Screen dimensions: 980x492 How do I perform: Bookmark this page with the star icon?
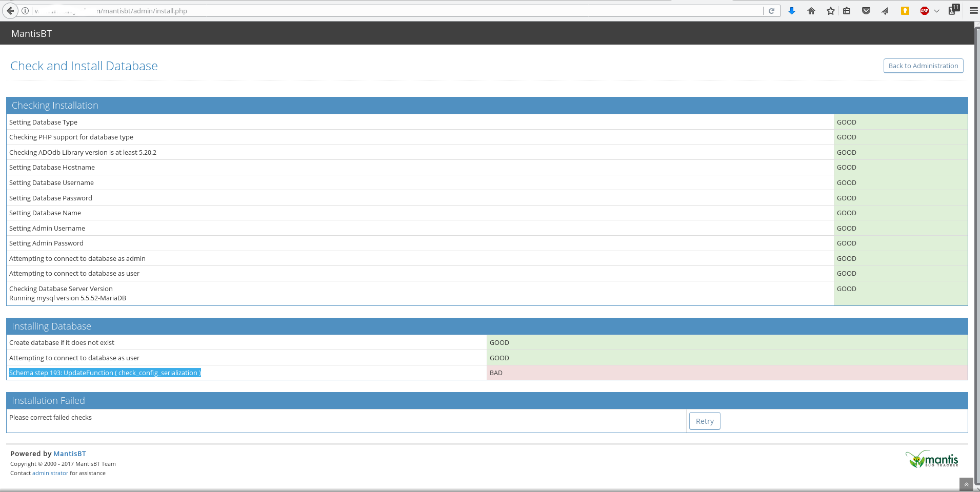pos(831,11)
